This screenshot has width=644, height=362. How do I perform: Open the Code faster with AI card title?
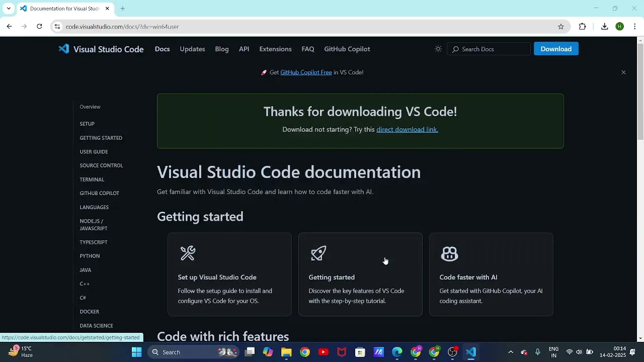tap(468, 277)
